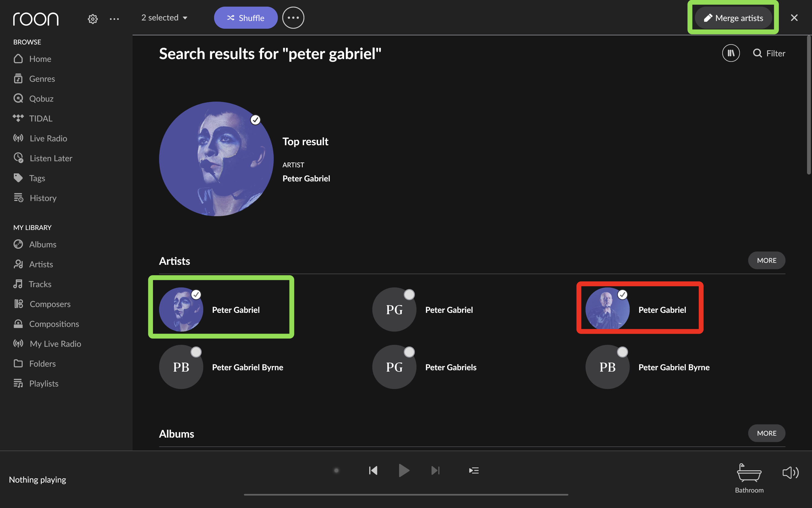Click the Artists icon in My Library

[18, 264]
